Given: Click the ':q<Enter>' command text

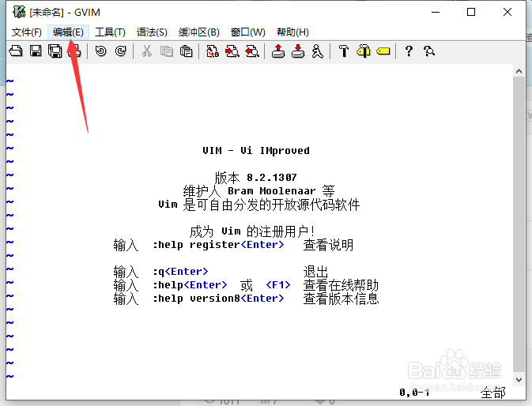Looking at the screenshot, I should (x=180, y=272).
